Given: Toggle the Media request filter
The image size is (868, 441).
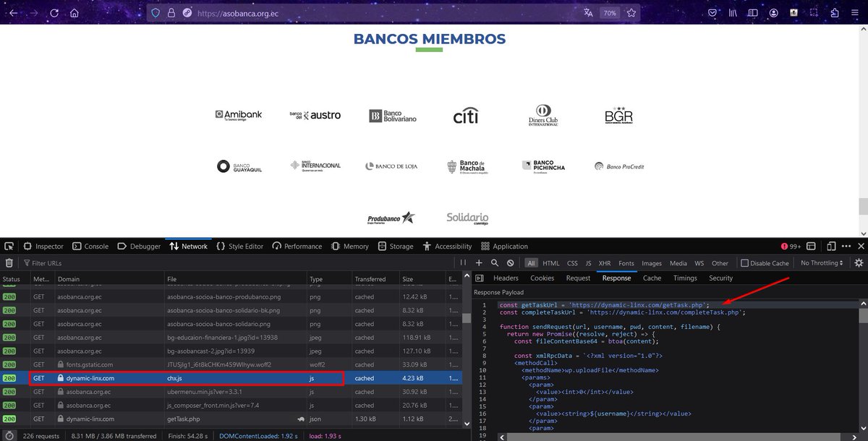Looking at the screenshot, I should click(x=678, y=263).
